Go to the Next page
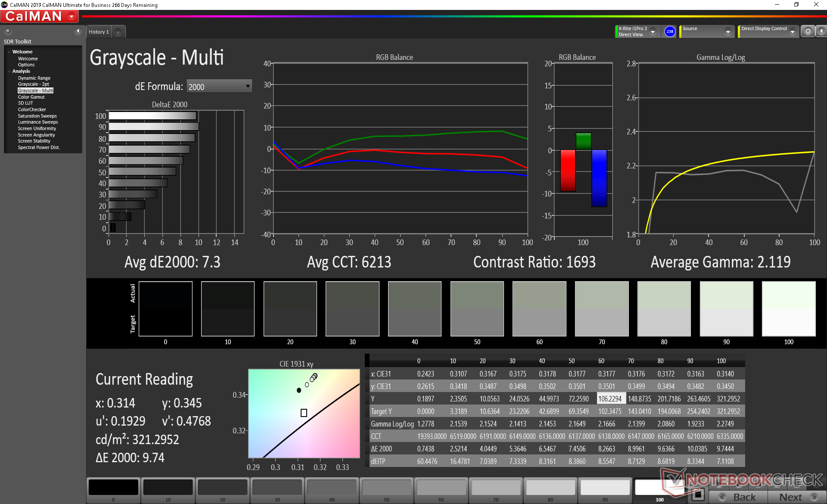Viewport: 827px width, 504px height. pyautogui.click(x=796, y=497)
